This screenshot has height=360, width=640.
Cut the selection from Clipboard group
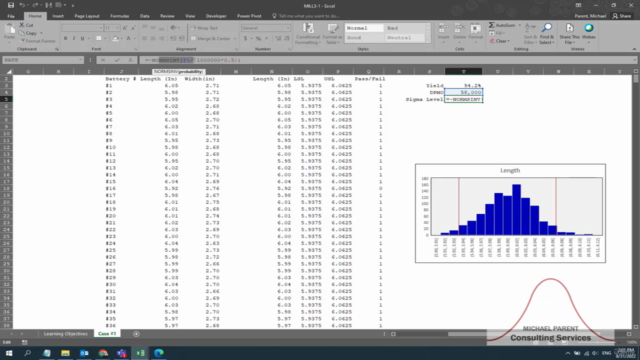(x=27, y=25)
